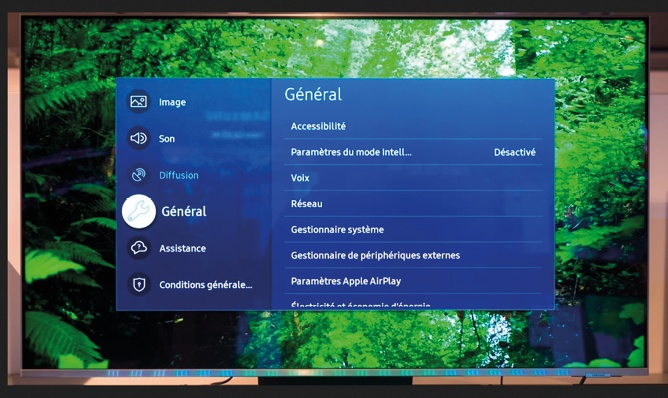This screenshot has height=398, width=668.
Task: Open the Accessibilité settings
Action: [413, 126]
